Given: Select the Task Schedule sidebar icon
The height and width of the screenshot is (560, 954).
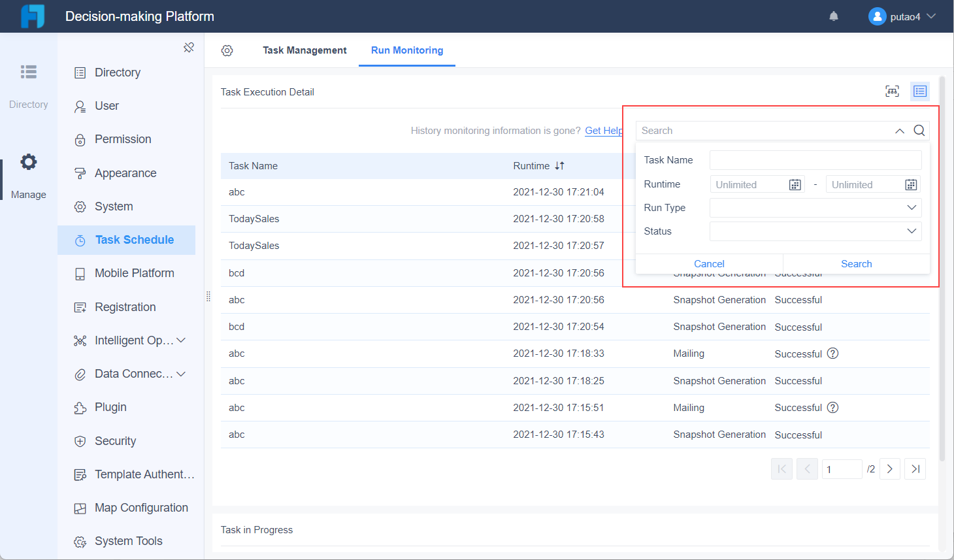Looking at the screenshot, I should (81, 240).
